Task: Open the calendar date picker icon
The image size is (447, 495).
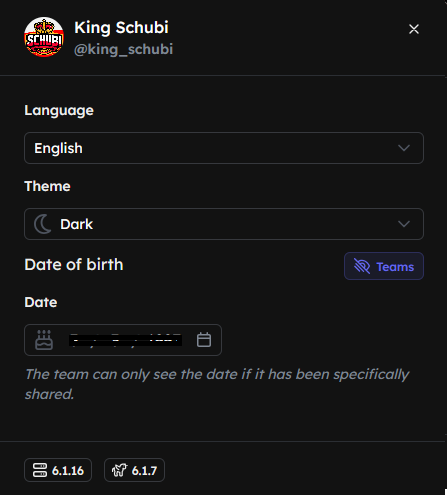Action: [x=204, y=340]
